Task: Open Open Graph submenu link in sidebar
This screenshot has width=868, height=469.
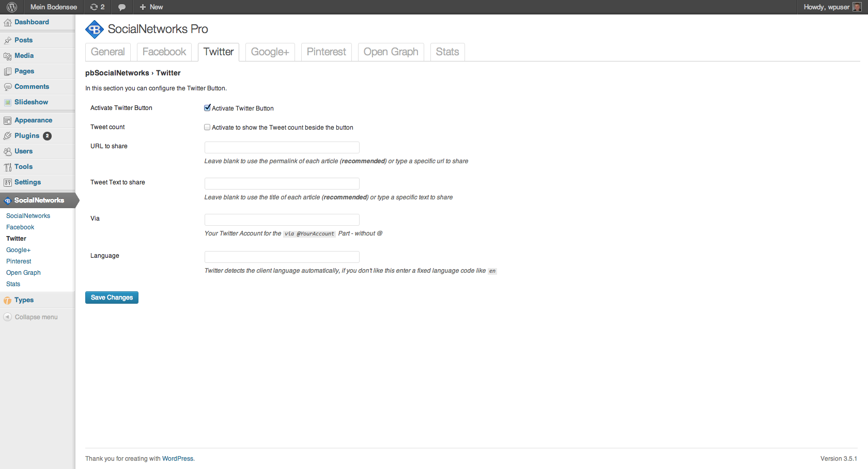Action: pyautogui.click(x=23, y=273)
